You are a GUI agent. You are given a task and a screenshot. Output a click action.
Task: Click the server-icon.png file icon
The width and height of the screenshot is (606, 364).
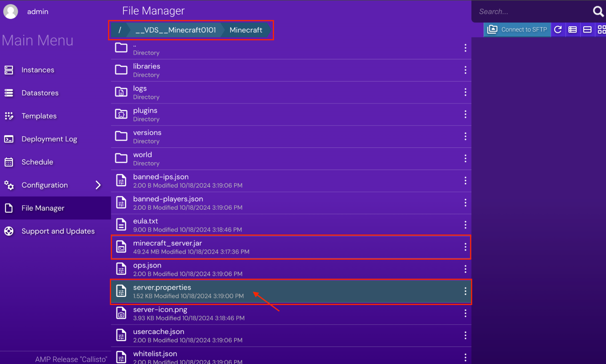(x=121, y=313)
